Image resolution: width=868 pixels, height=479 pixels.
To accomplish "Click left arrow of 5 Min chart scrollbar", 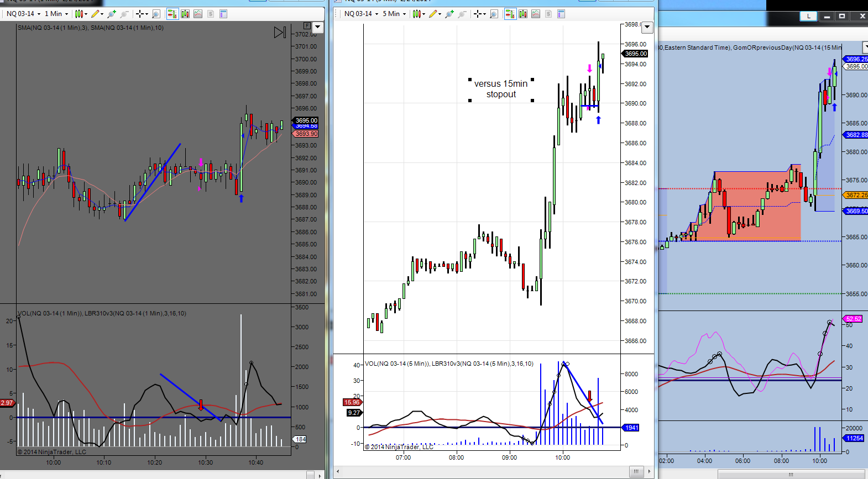I will [x=338, y=471].
